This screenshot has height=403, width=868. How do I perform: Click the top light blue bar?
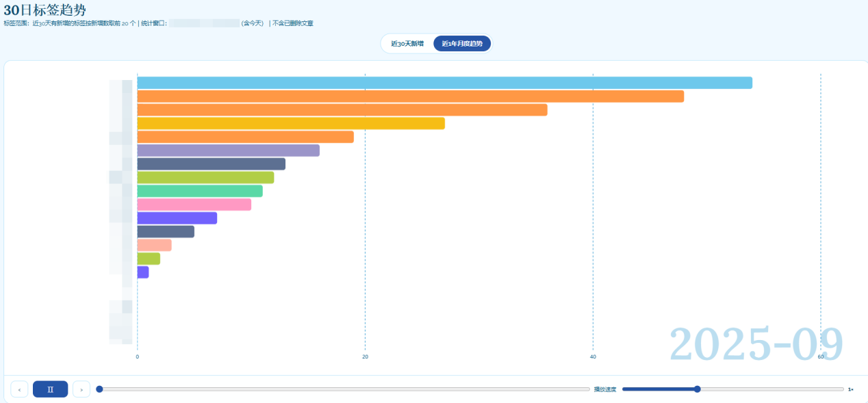pyautogui.click(x=445, y=83)
